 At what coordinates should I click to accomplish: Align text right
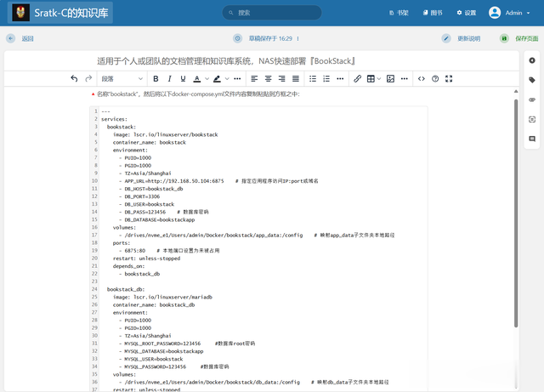[x=281, y=79]
